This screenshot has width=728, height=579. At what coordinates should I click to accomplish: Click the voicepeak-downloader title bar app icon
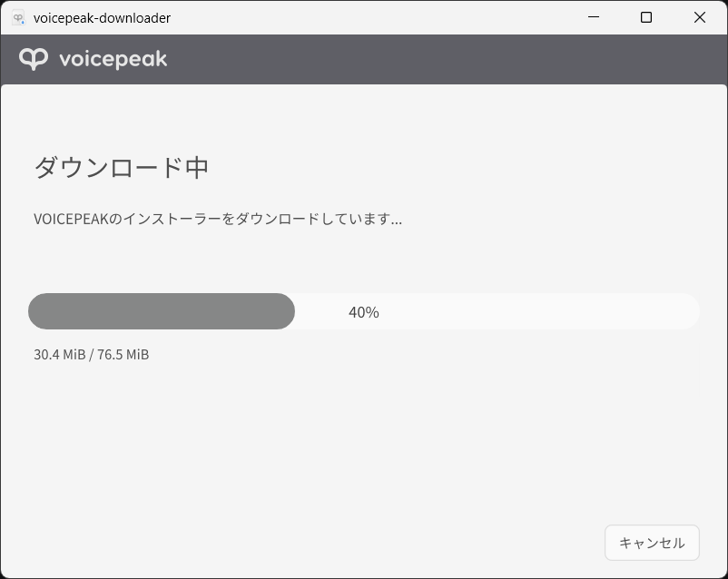(x=18, y=17)
